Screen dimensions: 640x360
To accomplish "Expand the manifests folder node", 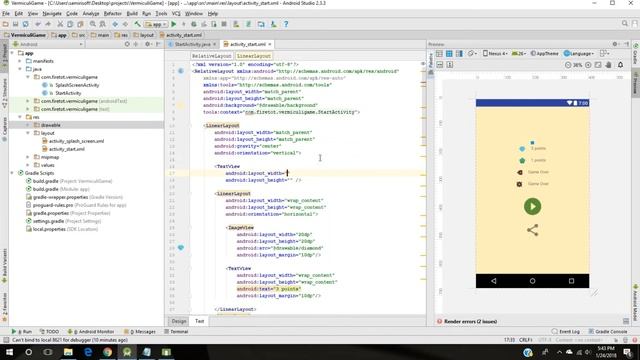I will pyautogui.click(x=20, y=61).
